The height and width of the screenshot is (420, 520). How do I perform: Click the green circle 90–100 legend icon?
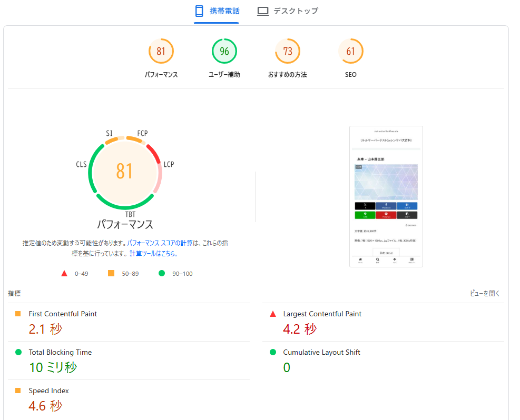click(162, 273)
